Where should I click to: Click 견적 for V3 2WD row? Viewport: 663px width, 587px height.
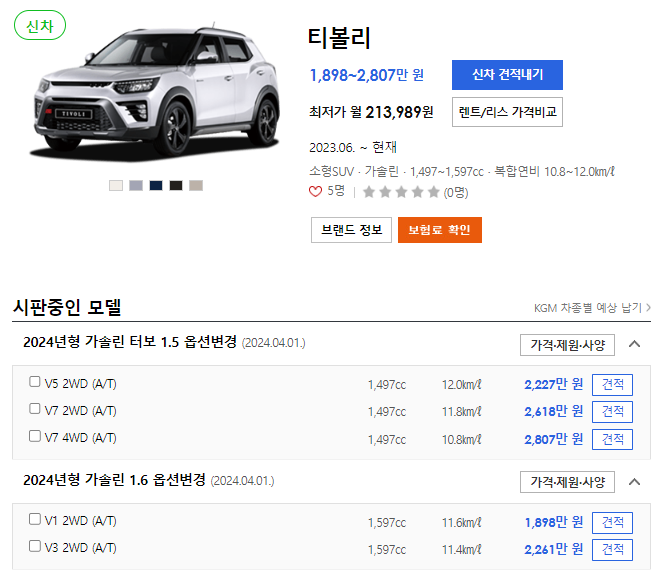click(x=612, y=550)
